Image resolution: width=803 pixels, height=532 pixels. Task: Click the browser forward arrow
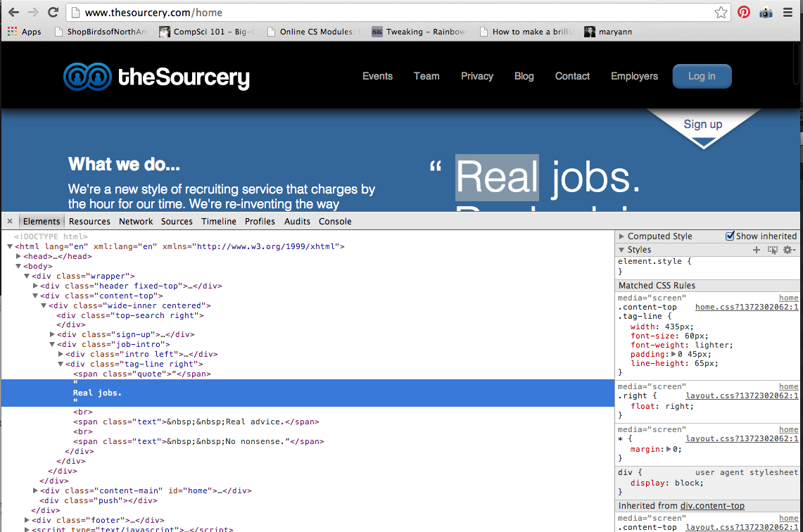33,12
